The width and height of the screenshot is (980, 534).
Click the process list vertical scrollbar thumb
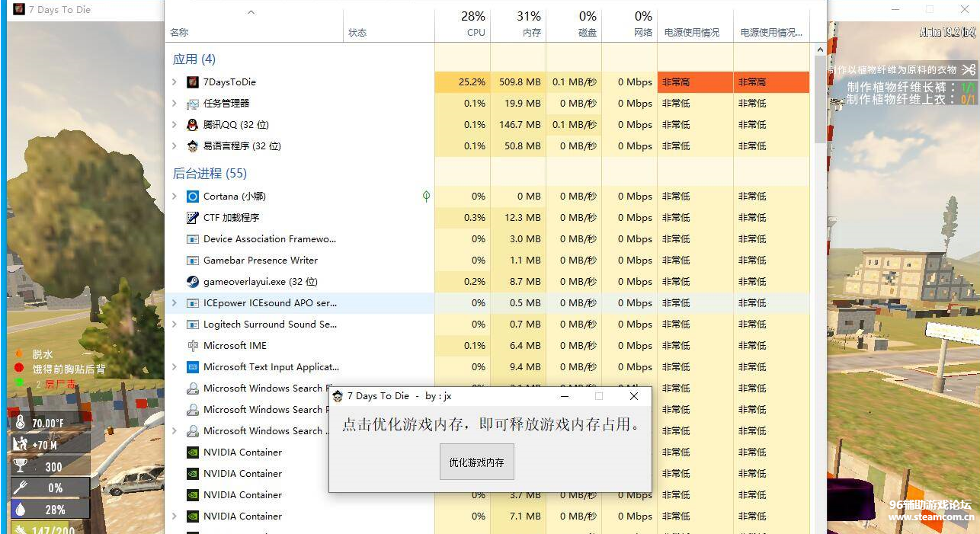[x=820, y=99]
